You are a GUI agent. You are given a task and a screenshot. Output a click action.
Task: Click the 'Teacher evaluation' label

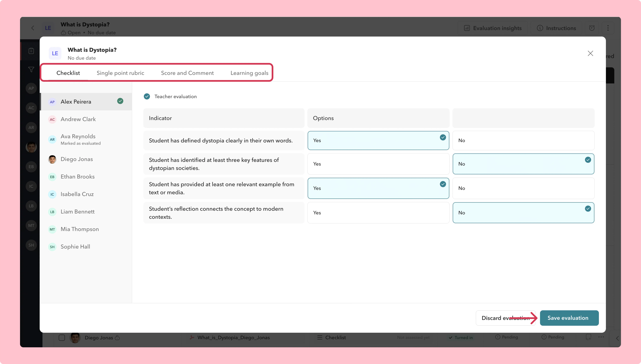coord(176,97)
